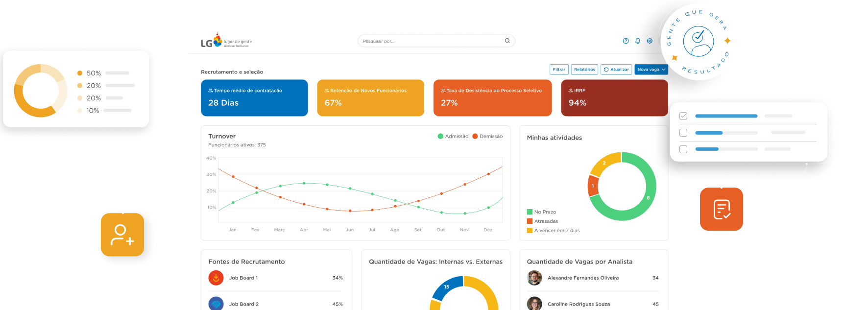
Task: Open the settings gear icon
Action: pos(650,41)
